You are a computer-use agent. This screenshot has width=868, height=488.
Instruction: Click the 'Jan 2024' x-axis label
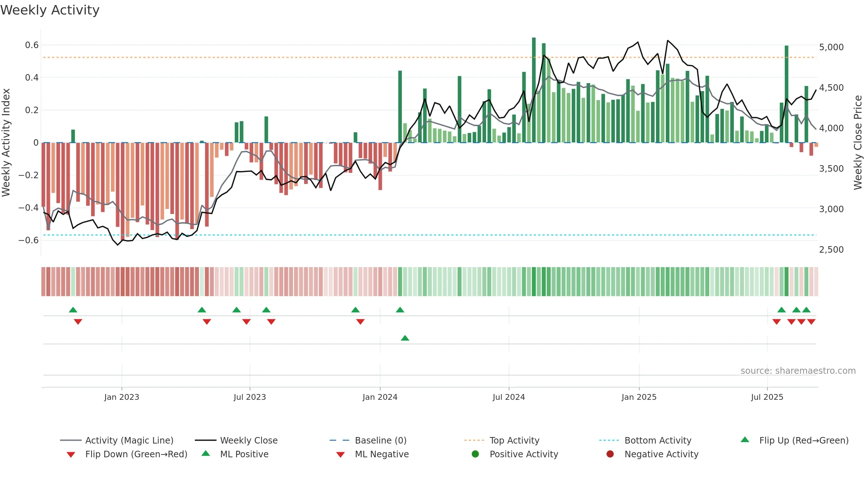pos(380,397)
